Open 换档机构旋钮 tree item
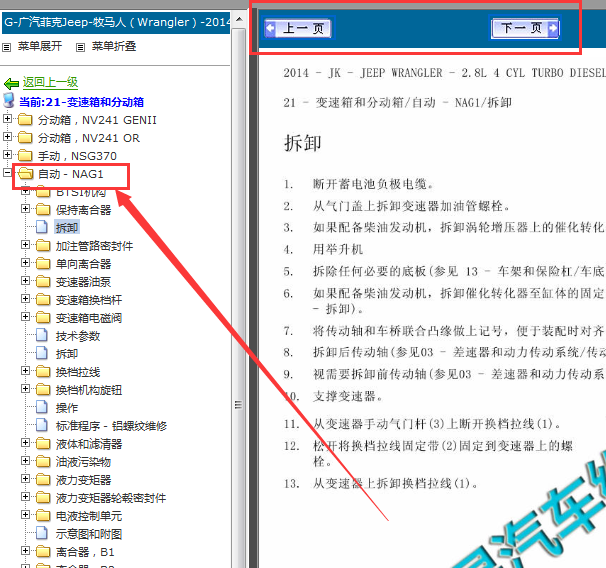This screenshot has width=606, height=568. click(89, 390)
